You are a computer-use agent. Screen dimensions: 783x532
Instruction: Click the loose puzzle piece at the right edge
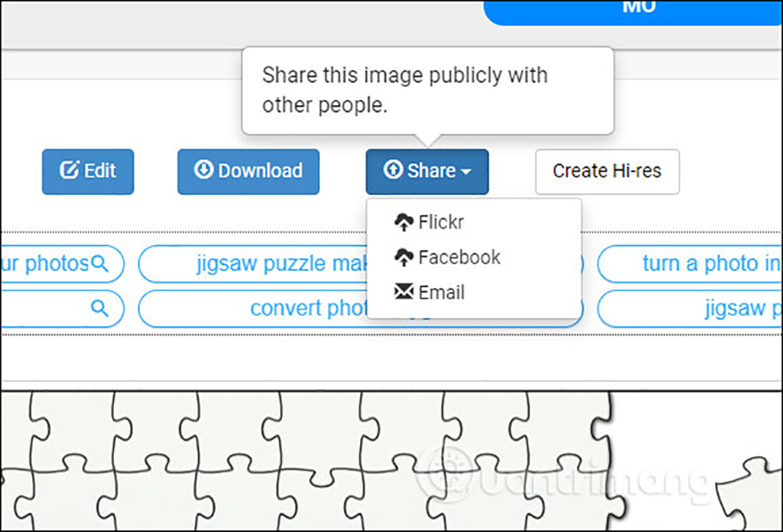tap(753, 487)
